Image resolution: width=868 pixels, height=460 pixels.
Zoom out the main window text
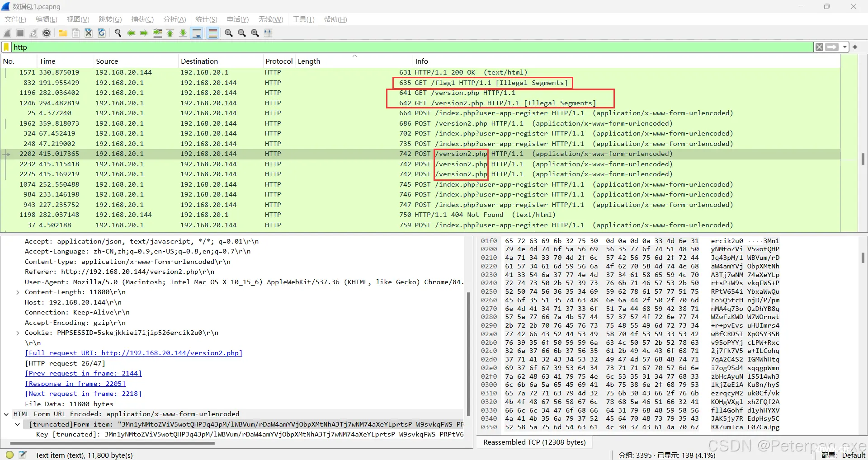coord(242,33)
